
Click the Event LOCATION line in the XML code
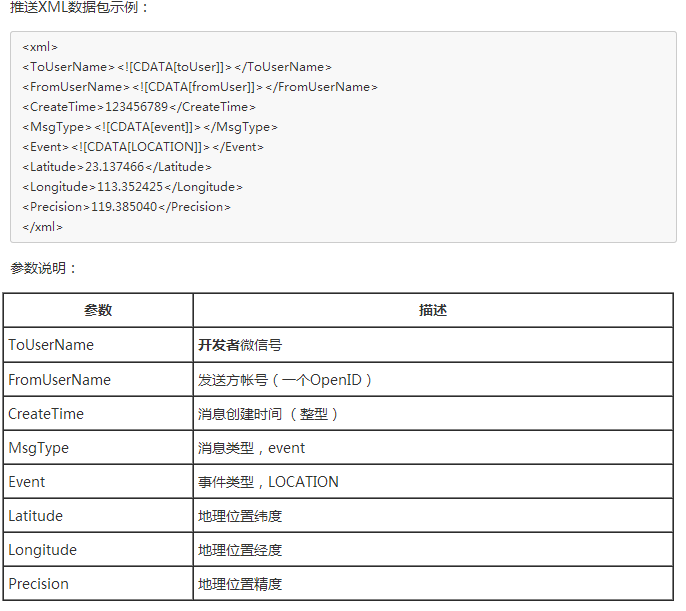[143, 147]
